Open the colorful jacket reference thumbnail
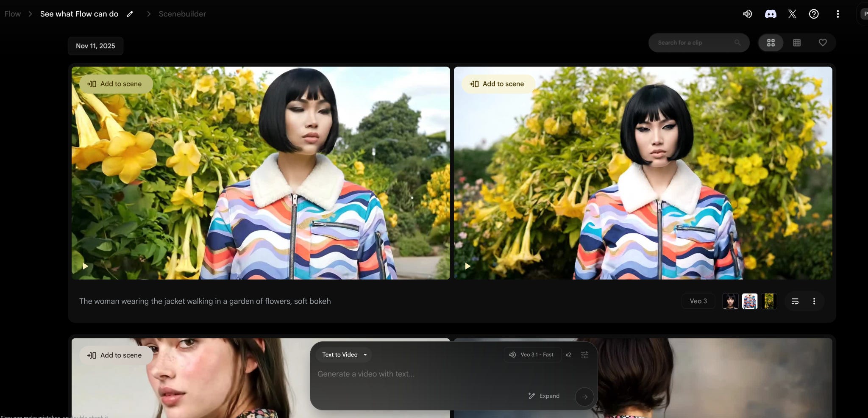The width and height of the screenshot is (868, 418). click(x=750, y=301)
